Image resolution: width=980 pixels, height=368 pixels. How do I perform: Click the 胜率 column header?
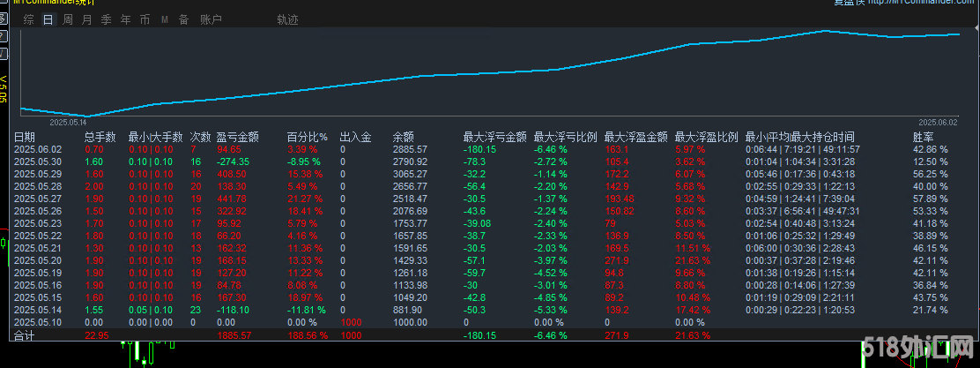(924, 137)
